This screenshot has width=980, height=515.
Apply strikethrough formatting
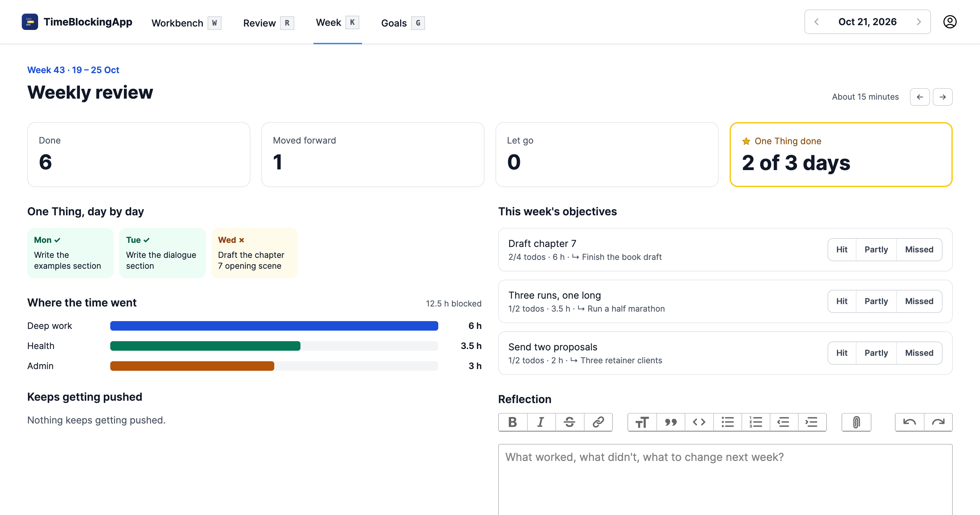click(570, 422)
